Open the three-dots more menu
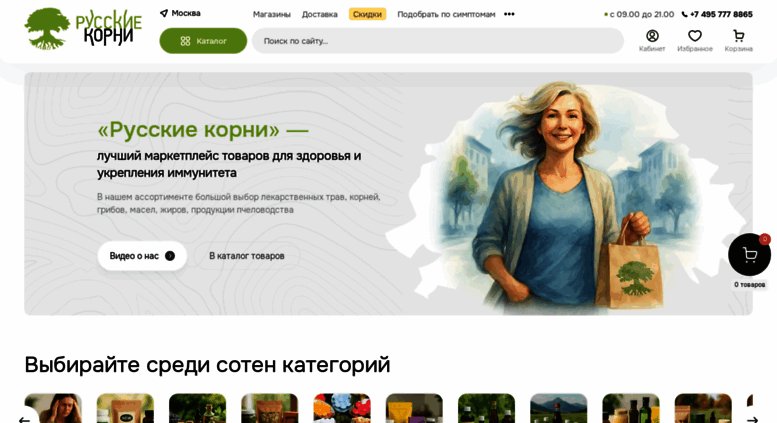This screenshot has width=777, height=423. click(x=509, y=14)
